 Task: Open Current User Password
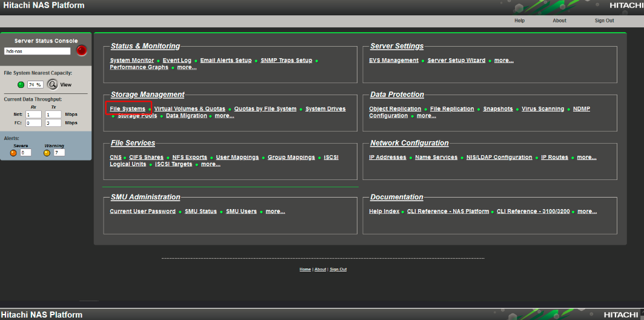(142, 212)
